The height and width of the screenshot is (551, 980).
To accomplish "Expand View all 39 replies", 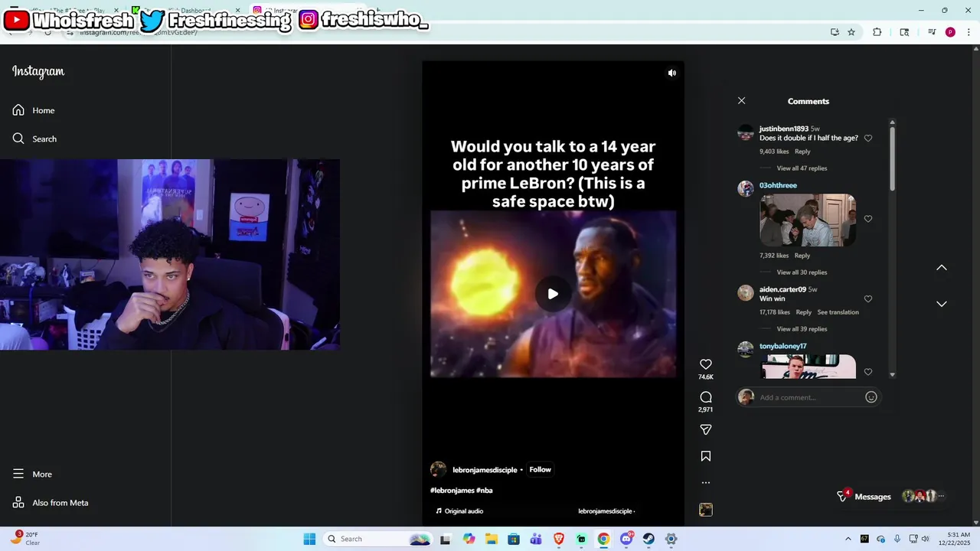I will (802, 329).
